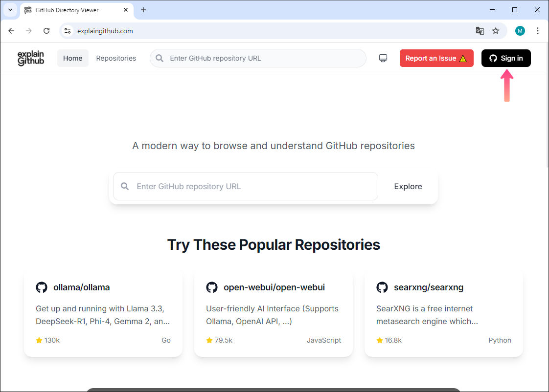Click the 130k star icon
The height and width of the screenshot is (392, 549).
click(39, 340)
